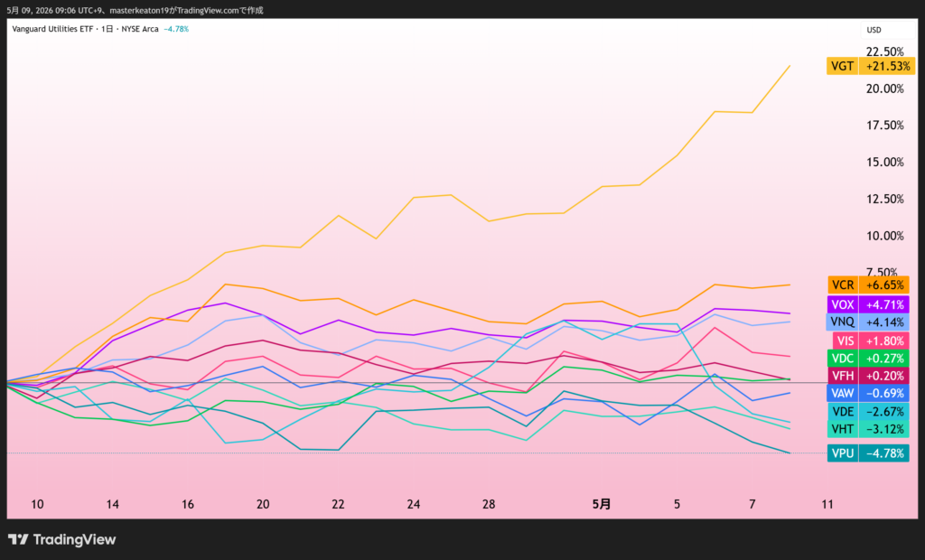Viewport: 925px width, 560px height.
Task: Click the VHT −3.12% label
Action: (868, 429)
